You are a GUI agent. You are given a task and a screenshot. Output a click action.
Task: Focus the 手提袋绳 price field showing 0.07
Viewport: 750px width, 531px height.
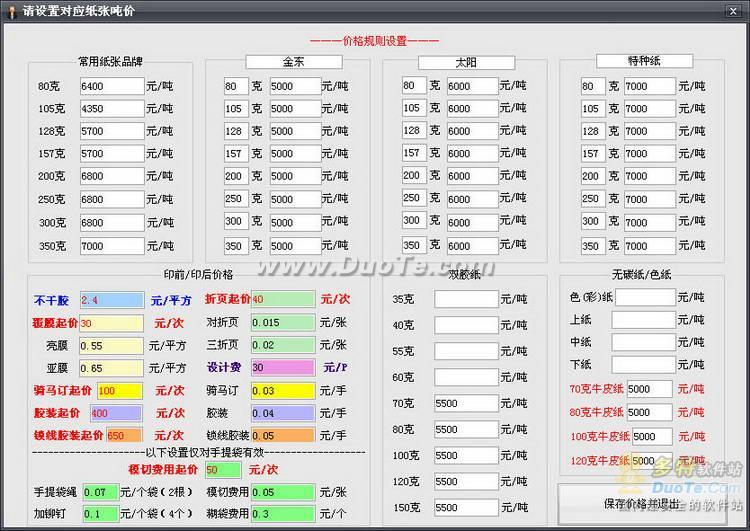tap(99, 492)
